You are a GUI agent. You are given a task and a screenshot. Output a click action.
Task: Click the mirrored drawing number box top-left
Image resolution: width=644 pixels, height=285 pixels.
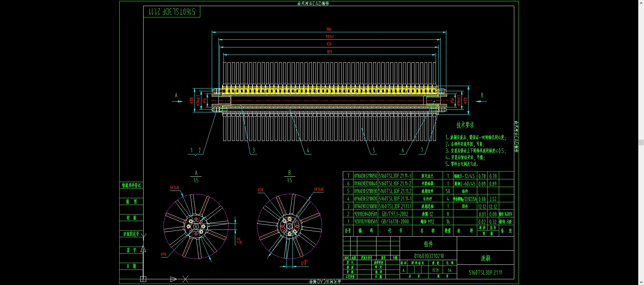[x=172, y=12]
